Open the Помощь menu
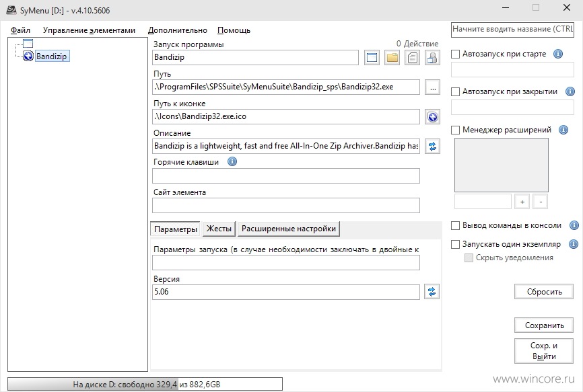The height and width of the screenshot is (392, 583). click(x=234, y=30)
